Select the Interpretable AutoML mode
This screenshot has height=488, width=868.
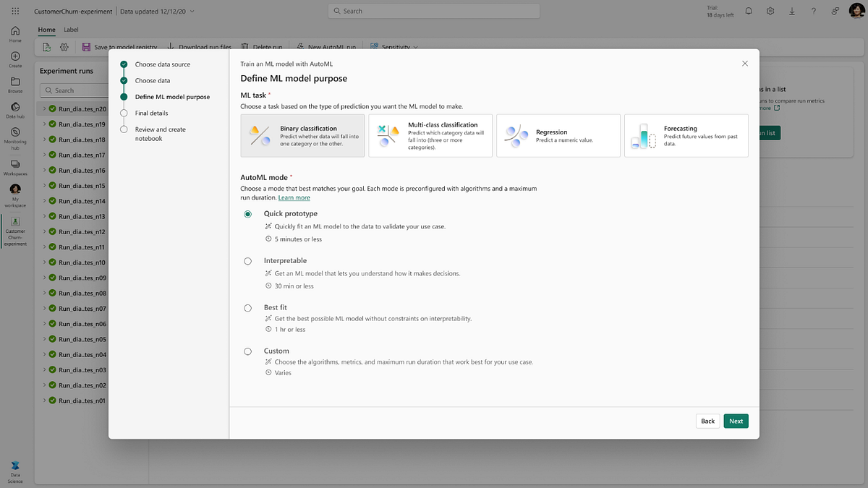248,261
